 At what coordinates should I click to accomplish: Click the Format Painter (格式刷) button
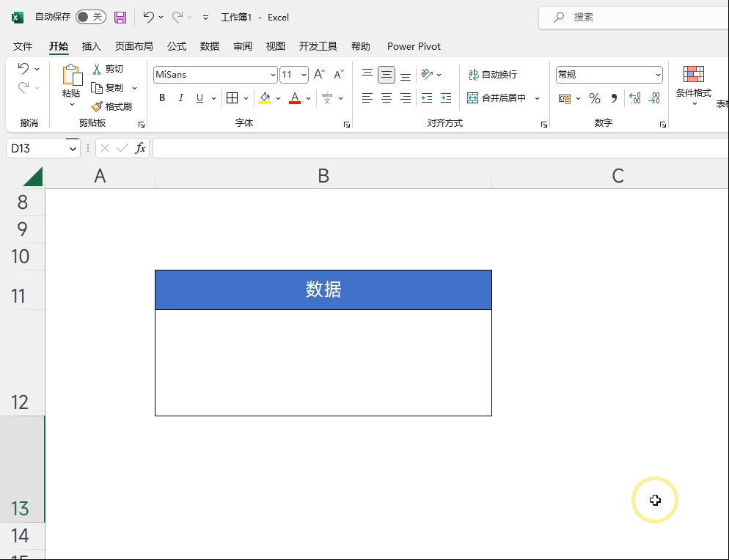click(x=111, y=107)
